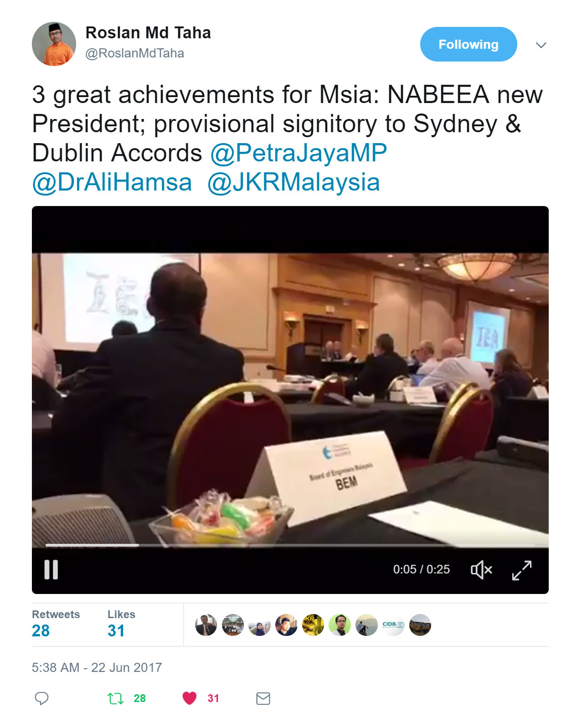
Task: Unmute the video sound
Action: pyautogui.click(x=481, y=569)
